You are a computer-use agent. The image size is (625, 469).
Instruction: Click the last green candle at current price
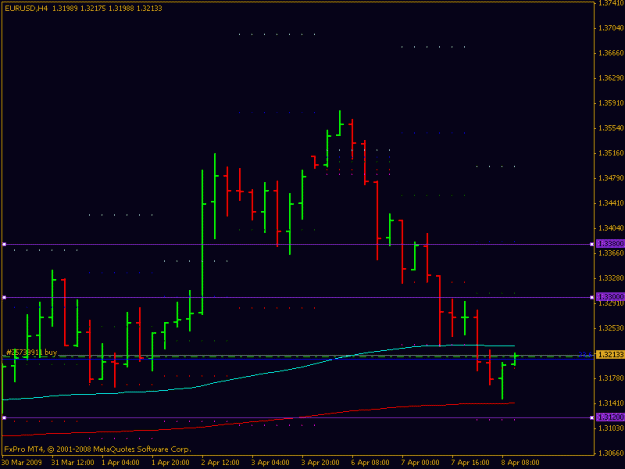[x=515, y=359]
